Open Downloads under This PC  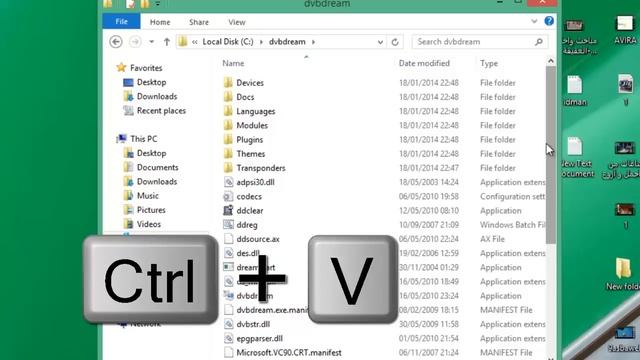tap(157, 181)
